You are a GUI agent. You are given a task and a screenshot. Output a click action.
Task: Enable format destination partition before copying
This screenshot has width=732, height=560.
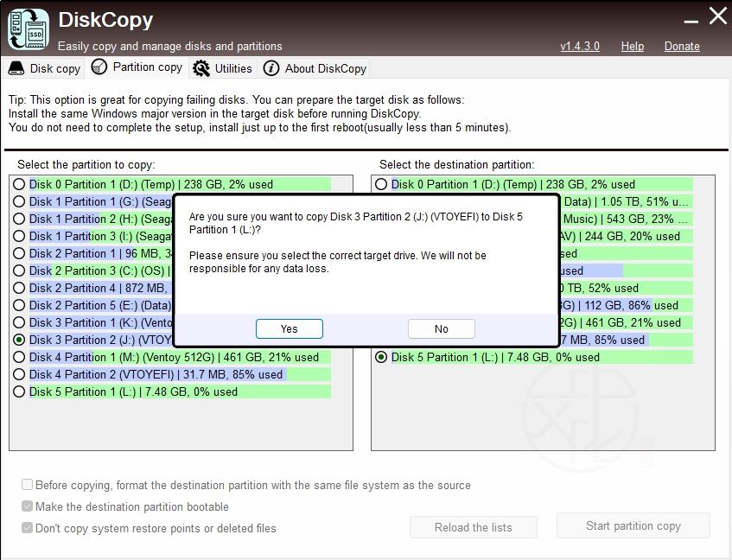click(28, 485)
